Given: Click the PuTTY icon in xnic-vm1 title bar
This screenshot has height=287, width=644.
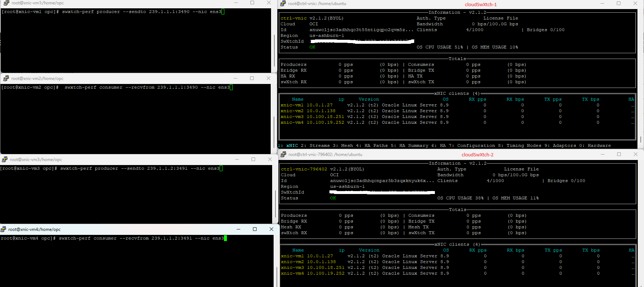Looking at the screenshot, I should point(6,3).
